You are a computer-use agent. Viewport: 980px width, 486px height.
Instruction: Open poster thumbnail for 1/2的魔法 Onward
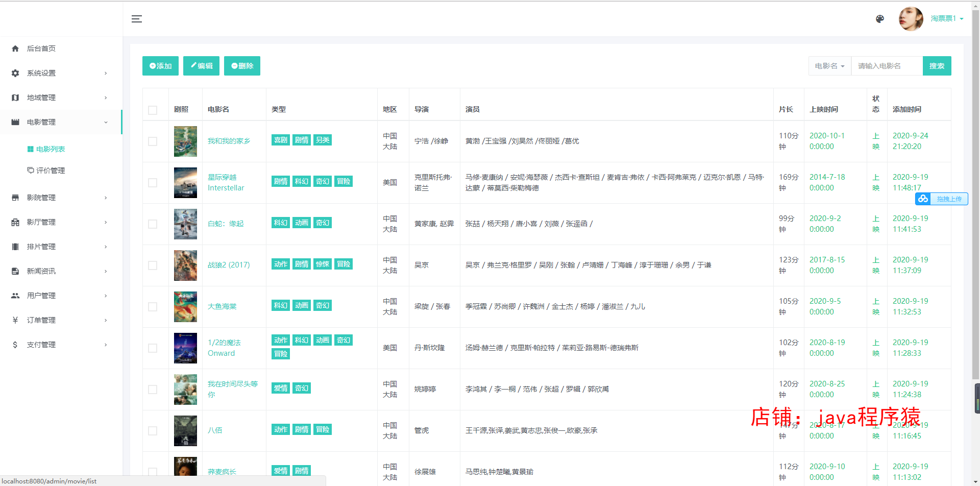pyautogui.click(x=185, y=348)
